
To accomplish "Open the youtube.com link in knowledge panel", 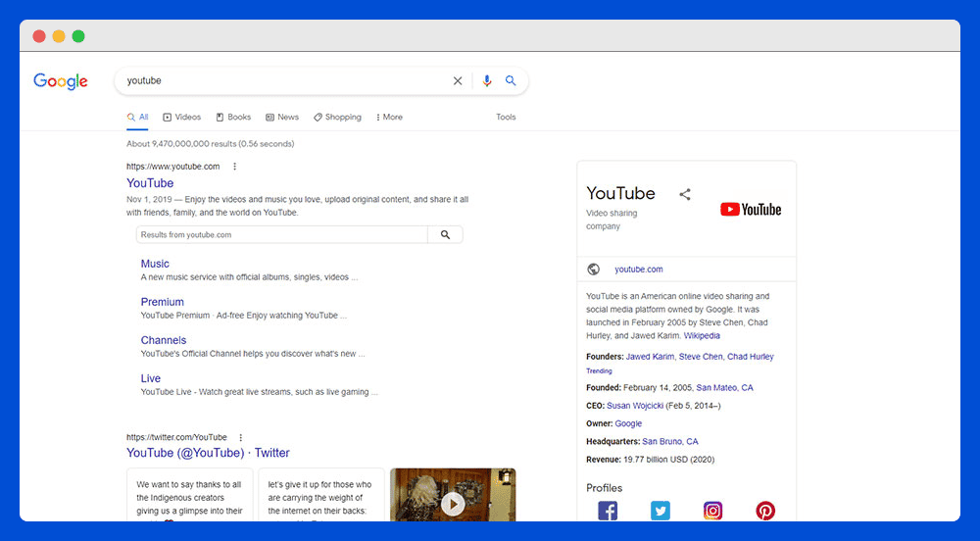I will (639, 270).
